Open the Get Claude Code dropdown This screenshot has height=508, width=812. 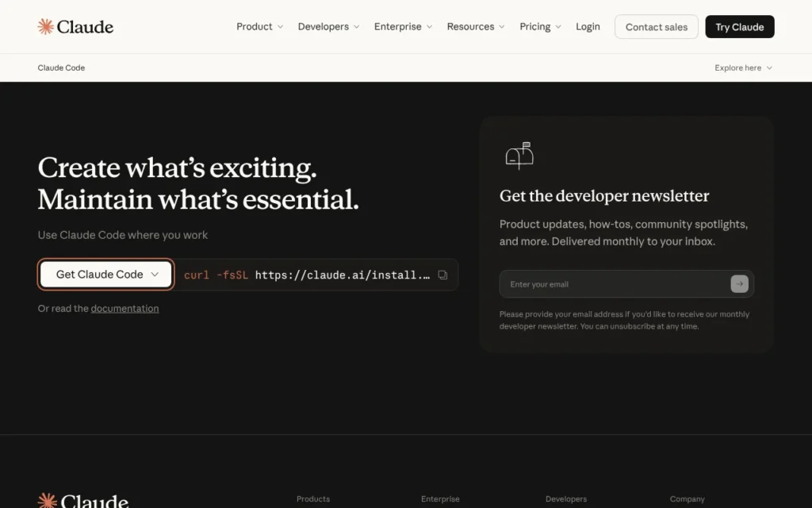[106, 274]
